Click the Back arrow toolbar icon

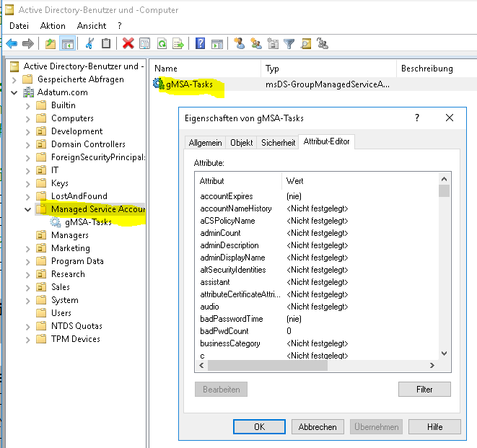tap(12, 43)
